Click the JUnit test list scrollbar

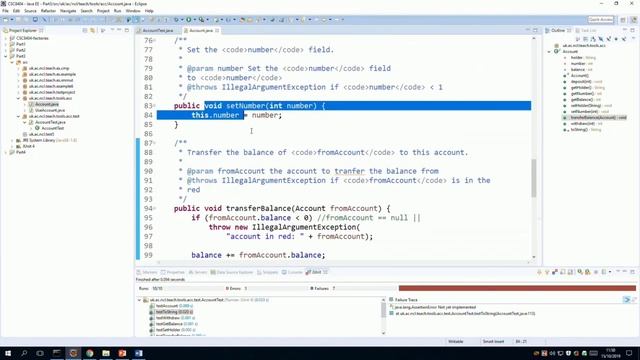pos(383,310)
